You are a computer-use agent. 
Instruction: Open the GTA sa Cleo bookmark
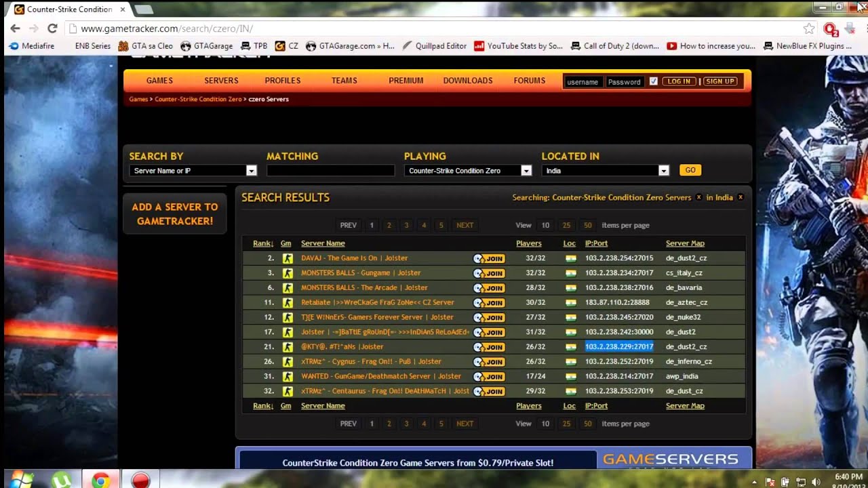(145, 46)
